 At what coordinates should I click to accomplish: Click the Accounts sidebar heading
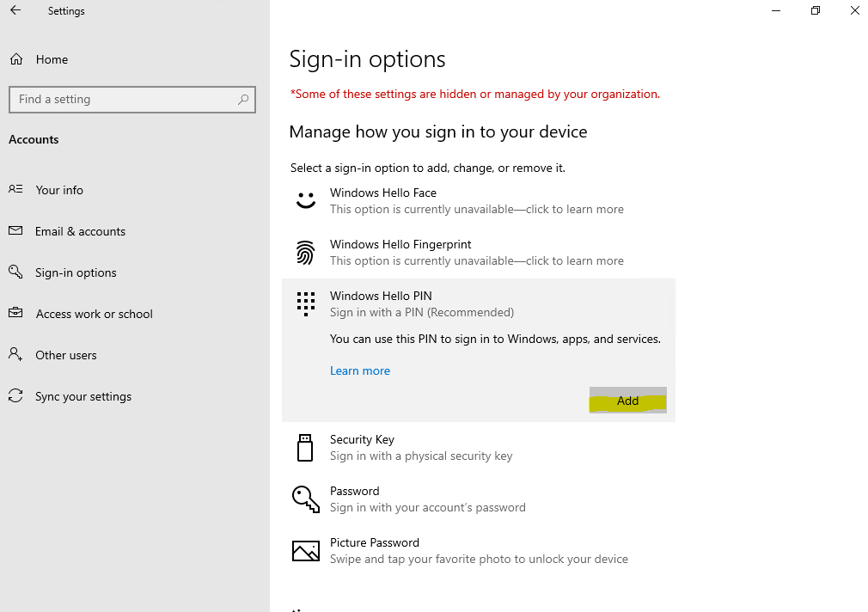[34, 139]
